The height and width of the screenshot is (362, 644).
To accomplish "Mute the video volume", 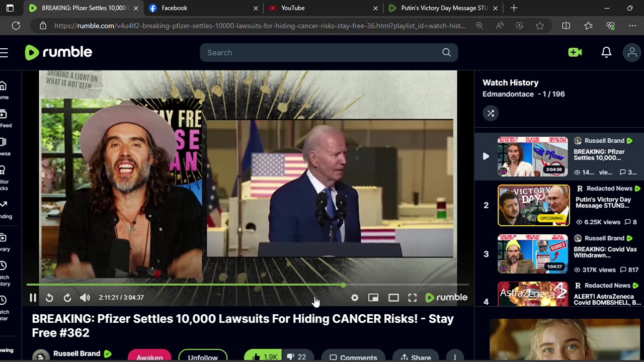I will tap(85, 298).
